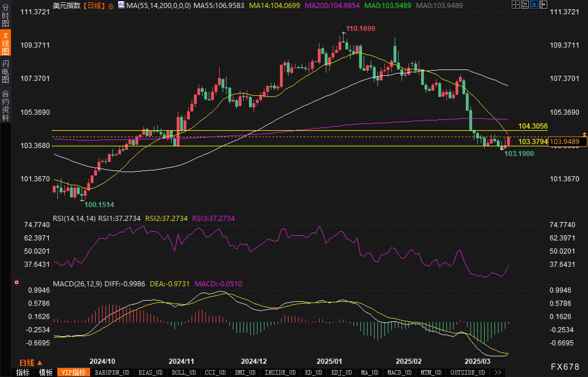Screen dimensions: 588x377
Task: Click the blue highlighted play chart icon
Action: 534,5
